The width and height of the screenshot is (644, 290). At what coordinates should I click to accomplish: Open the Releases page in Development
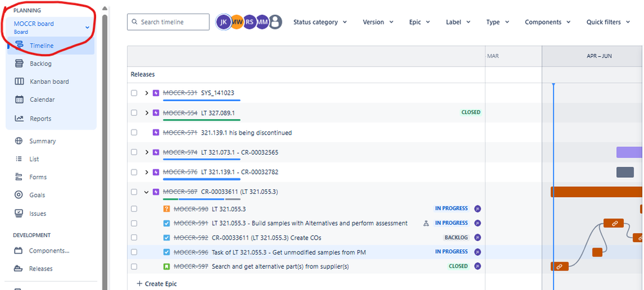(41, 269)
